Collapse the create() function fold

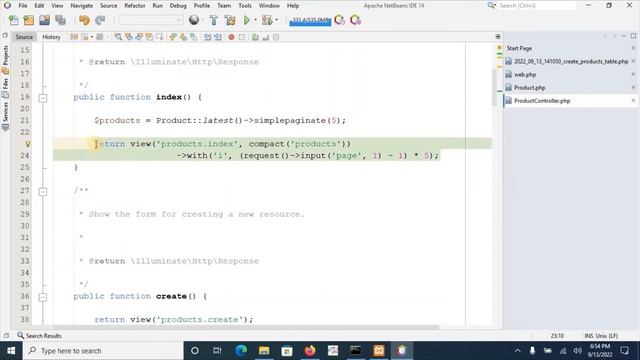coord(43,297)
